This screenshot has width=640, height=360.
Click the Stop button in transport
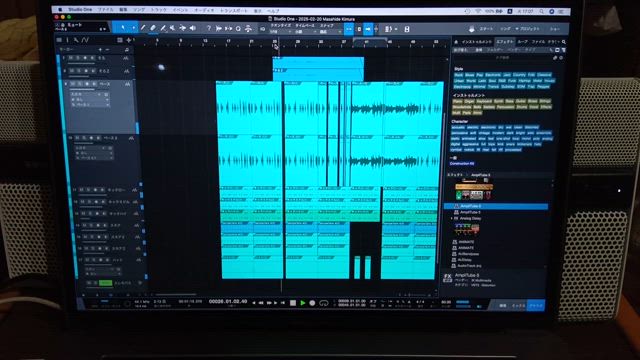(x=293, y=303)
